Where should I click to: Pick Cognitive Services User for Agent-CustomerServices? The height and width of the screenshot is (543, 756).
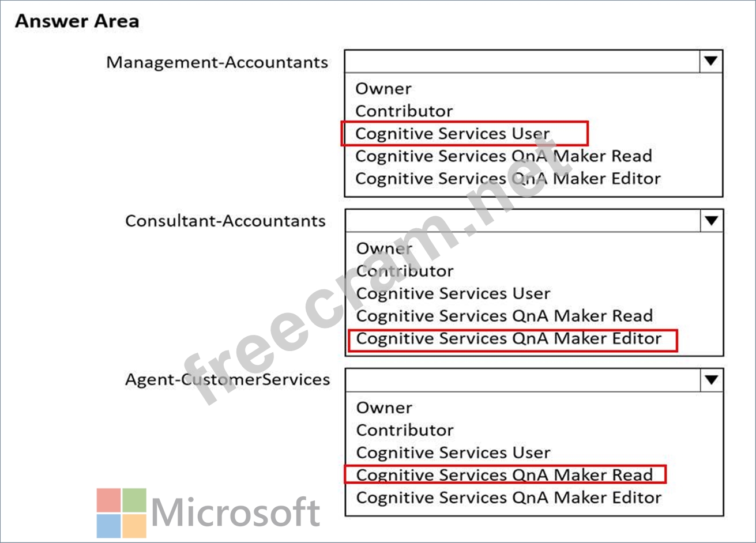[453, 452]
